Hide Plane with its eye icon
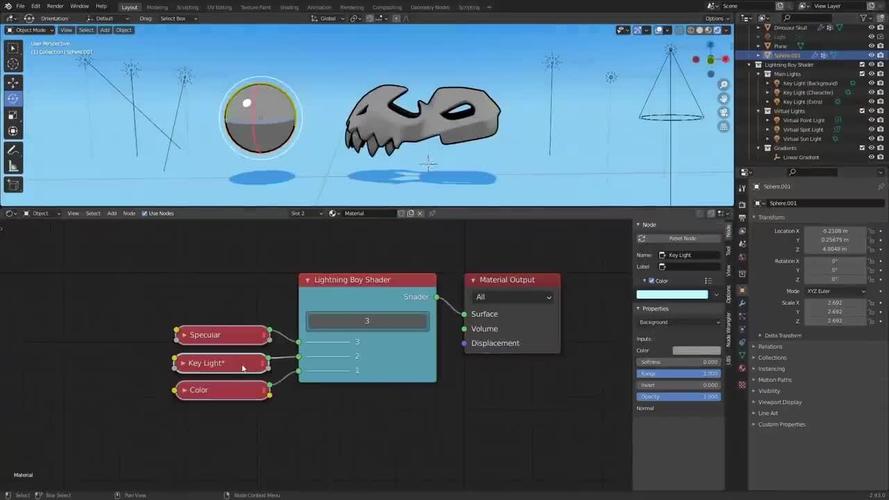Image resolution: width=889 pixels, height=500 pixels. (x=871, y=46)
